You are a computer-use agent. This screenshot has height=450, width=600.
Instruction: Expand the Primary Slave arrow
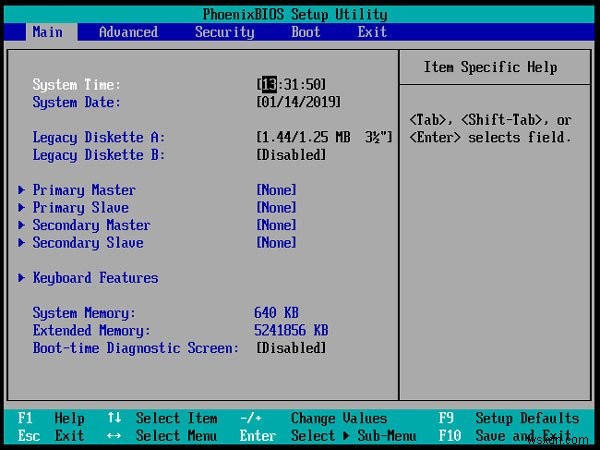point(21,207)
